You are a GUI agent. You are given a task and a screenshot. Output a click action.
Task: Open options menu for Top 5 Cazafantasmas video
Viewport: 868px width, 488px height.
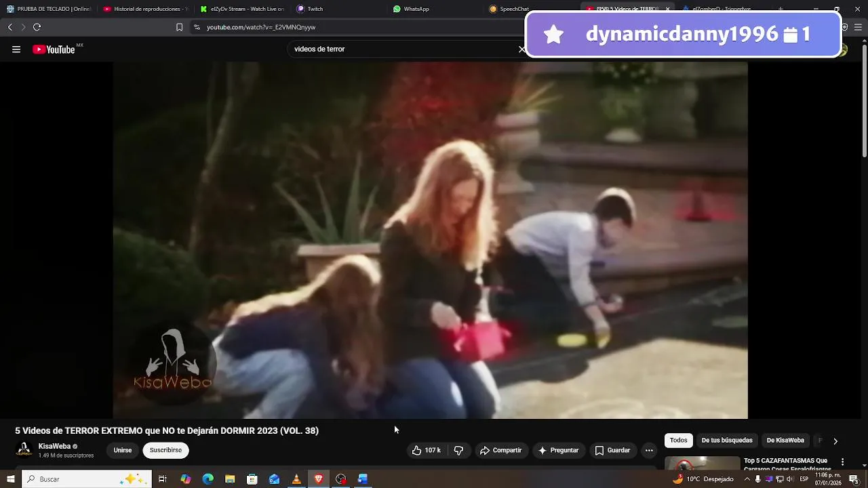(842, 462)
